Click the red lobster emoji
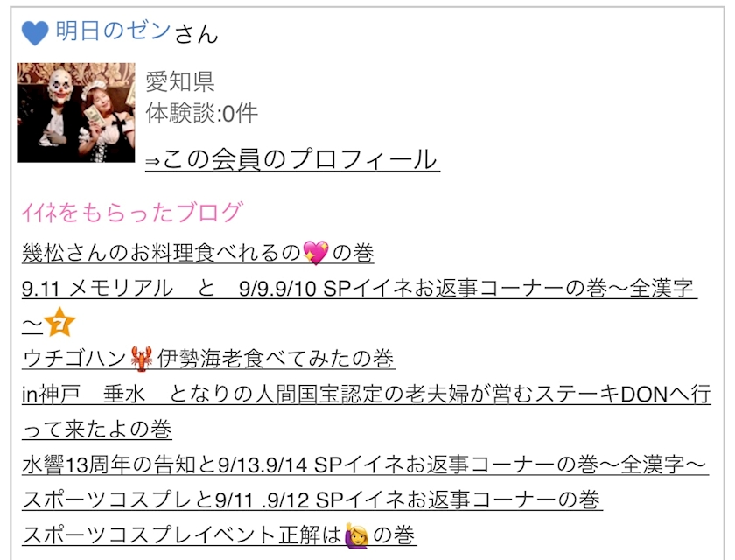 point(142,359)
